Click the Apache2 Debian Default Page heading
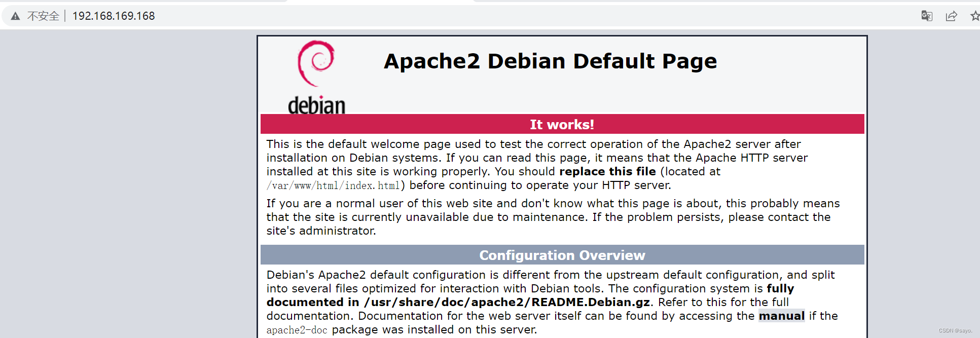Image resolution: width=980 pixels, height=338 pixels. (550, 61)
